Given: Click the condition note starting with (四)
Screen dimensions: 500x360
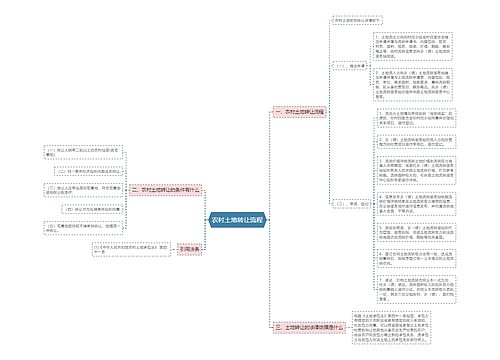Looking at the screenshot, I should [92, 209].
